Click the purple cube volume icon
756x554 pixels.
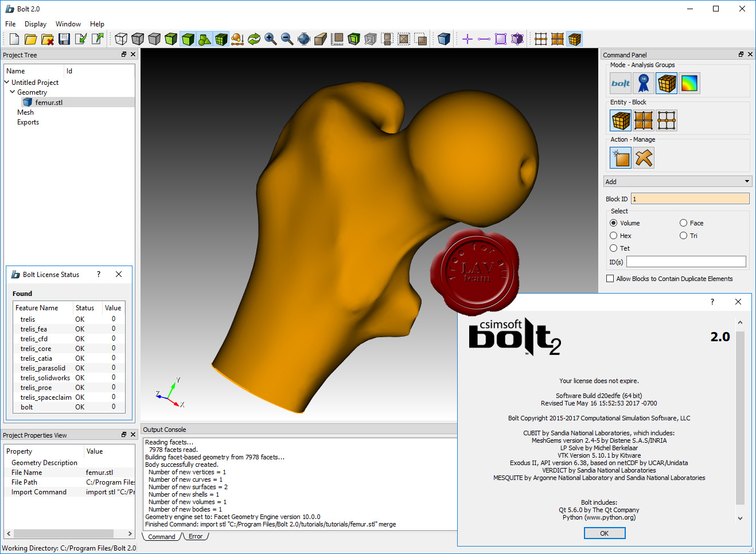coord(517,39)
